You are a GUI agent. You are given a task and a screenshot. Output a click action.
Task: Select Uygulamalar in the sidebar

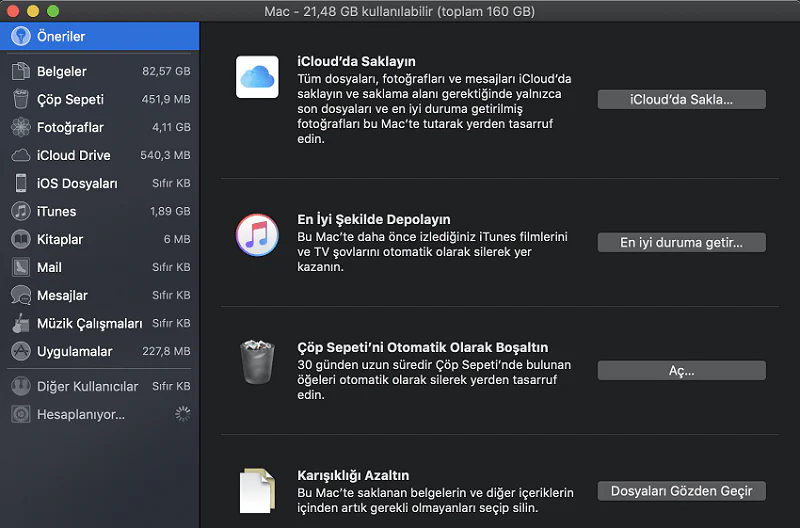[x=74, y=352]
